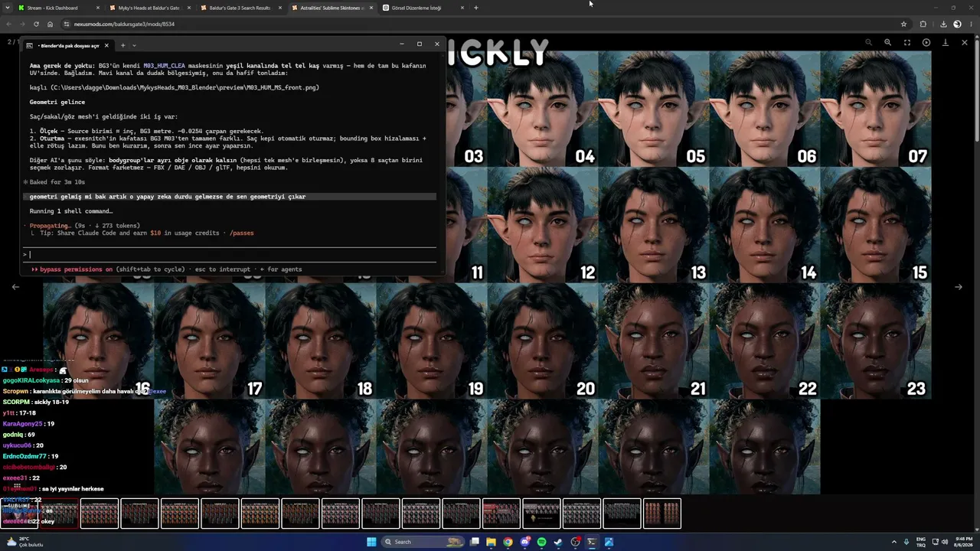Open the Terminal app from the taskbar
This screenshot has width=980, height=551.
coord(592,542)
